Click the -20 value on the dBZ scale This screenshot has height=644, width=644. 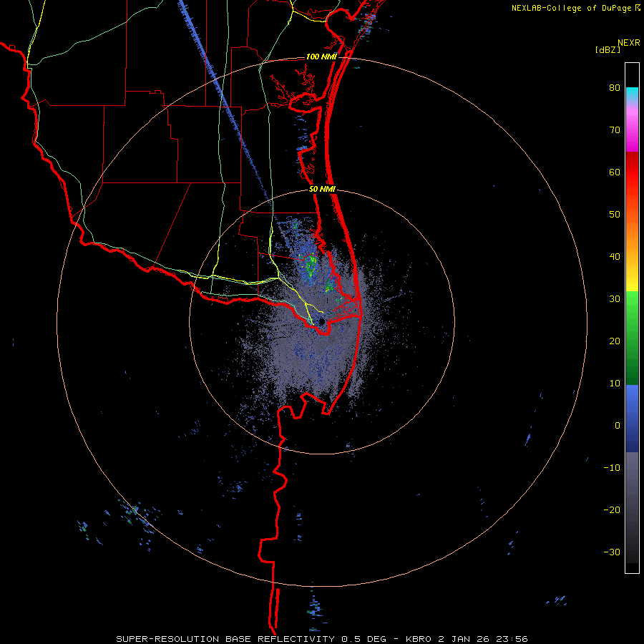(612, 509)
